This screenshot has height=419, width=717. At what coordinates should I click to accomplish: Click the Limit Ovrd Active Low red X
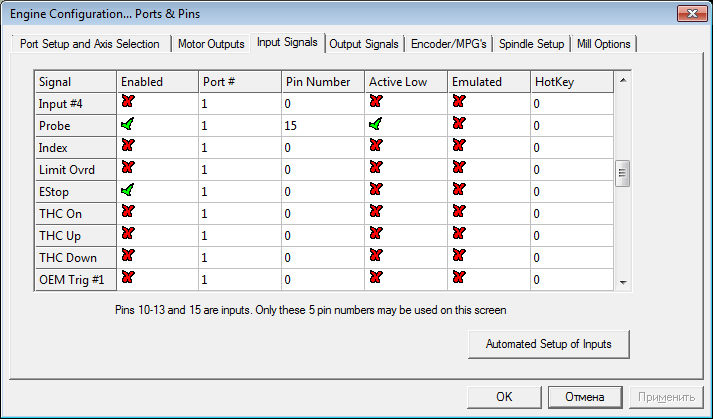click(x=375, y=168)
